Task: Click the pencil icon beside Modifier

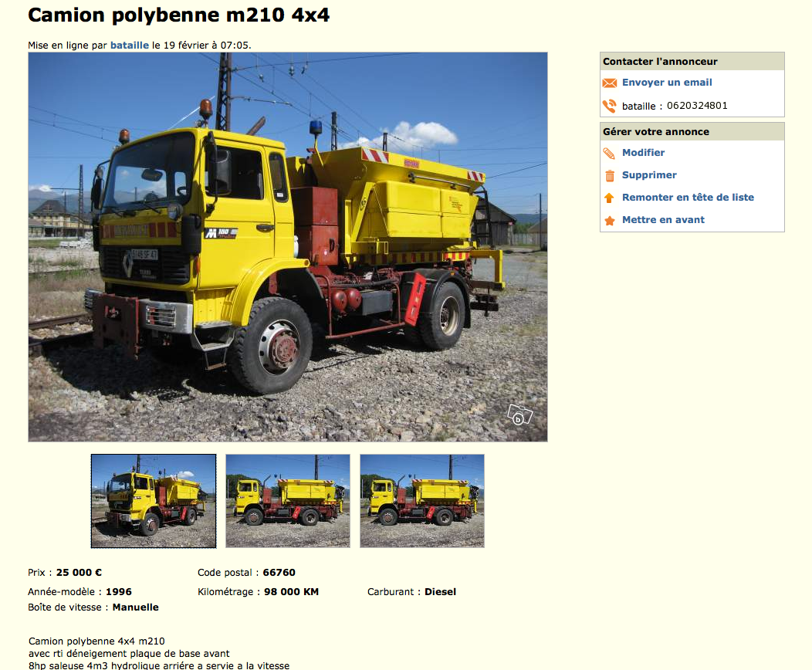Action: [x=609, y=154]
